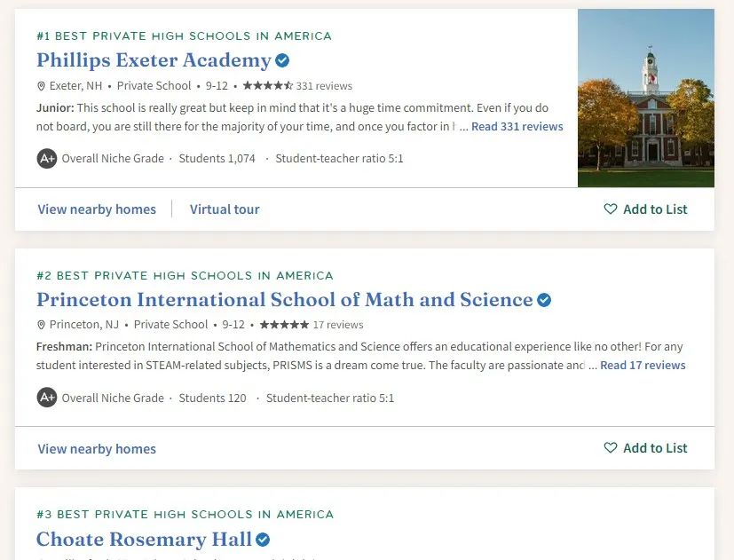
Task: Click Phillips Exeter Academy campus photo
Action: tap(645, 98)
